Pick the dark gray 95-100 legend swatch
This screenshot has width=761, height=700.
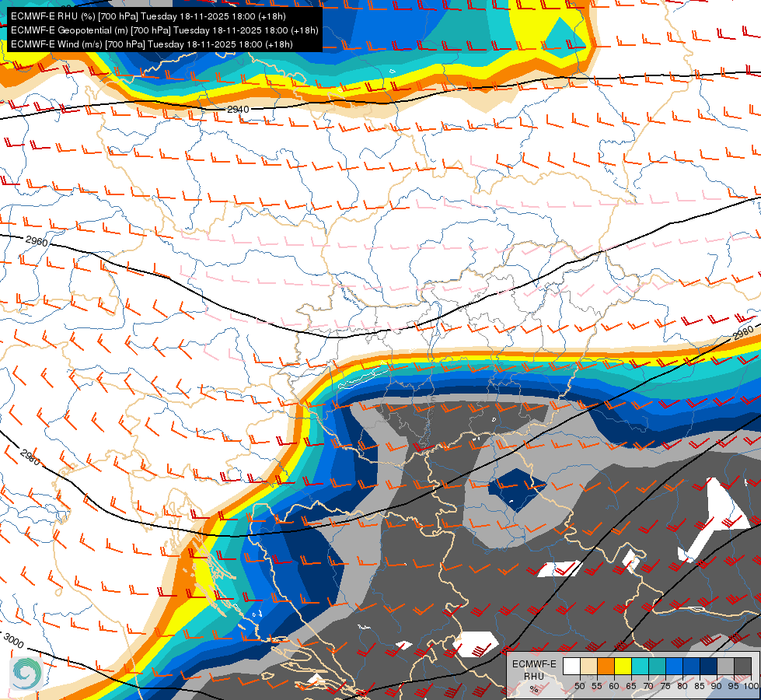(x=742, y=666)
